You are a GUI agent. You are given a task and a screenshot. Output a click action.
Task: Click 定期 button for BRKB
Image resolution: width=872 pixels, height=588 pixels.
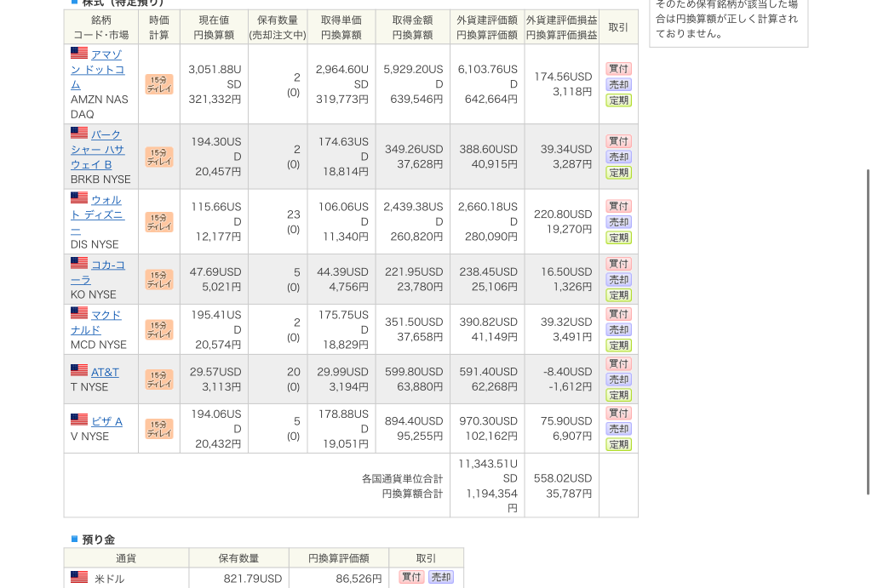[x=618, y=173]
